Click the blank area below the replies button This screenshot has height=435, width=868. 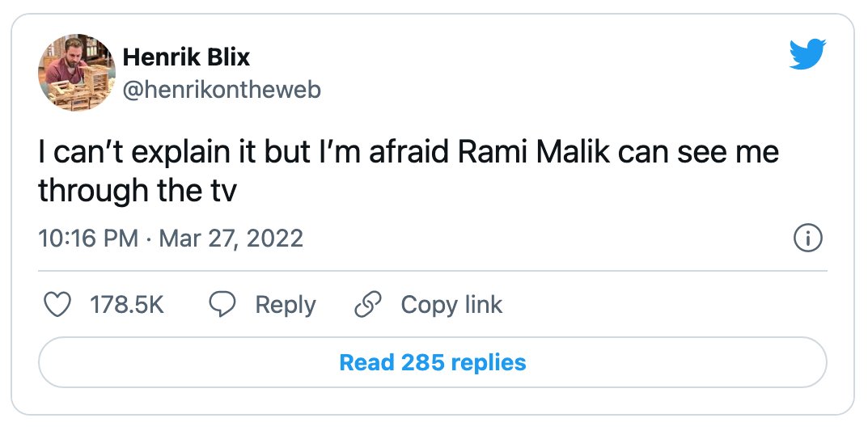click(433, 401)
